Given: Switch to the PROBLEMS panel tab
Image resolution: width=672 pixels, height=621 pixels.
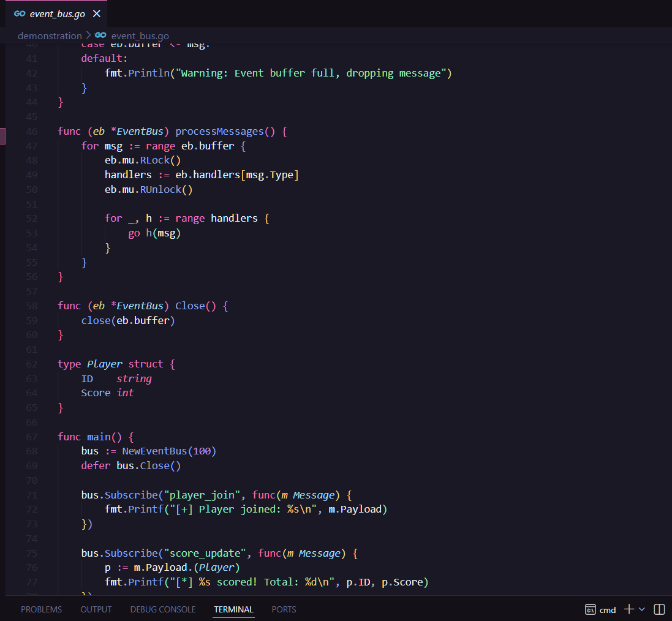Looking at the screenshot, I should tap(41, 609).
